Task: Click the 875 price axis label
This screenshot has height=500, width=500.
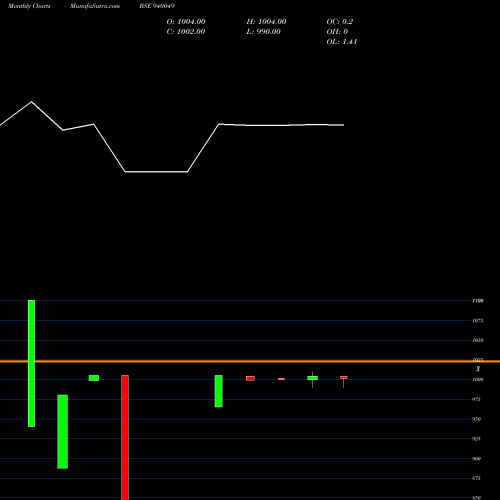Action: coord(477,478)
